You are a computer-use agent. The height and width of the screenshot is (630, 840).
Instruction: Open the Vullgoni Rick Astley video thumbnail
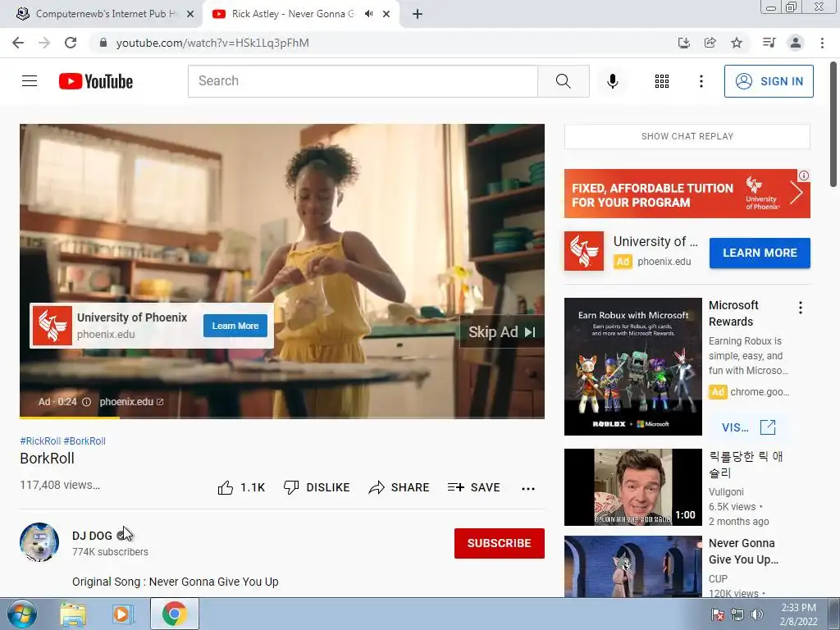632,487
